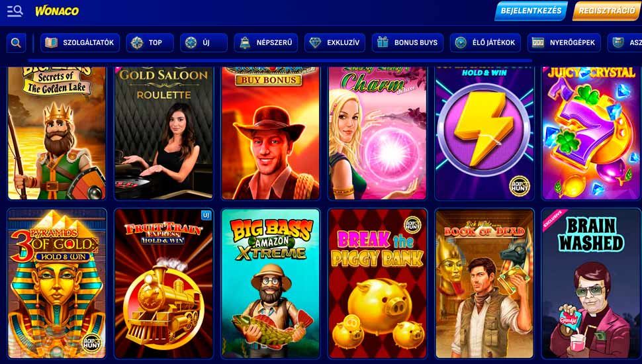Screen dimensions: 642x364
Task: Launch the Juicy Crystal game
Action: tap(591, 133)
